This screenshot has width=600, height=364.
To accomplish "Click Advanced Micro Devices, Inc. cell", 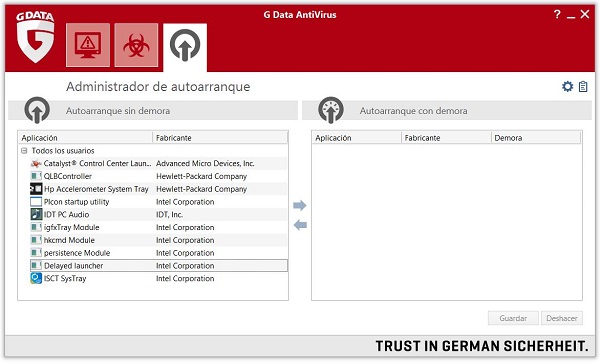I will (x=205, y=163).
